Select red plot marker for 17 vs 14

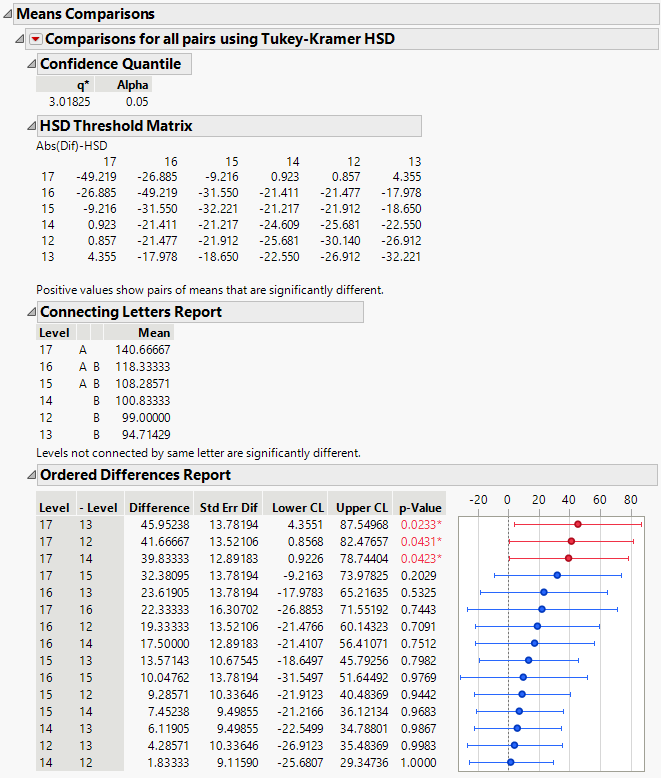point(569,557)
